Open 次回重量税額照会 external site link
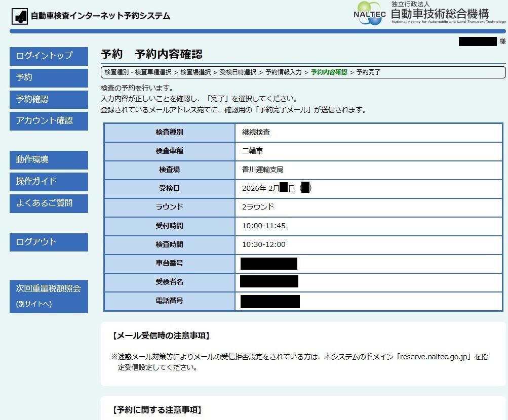 49,296
